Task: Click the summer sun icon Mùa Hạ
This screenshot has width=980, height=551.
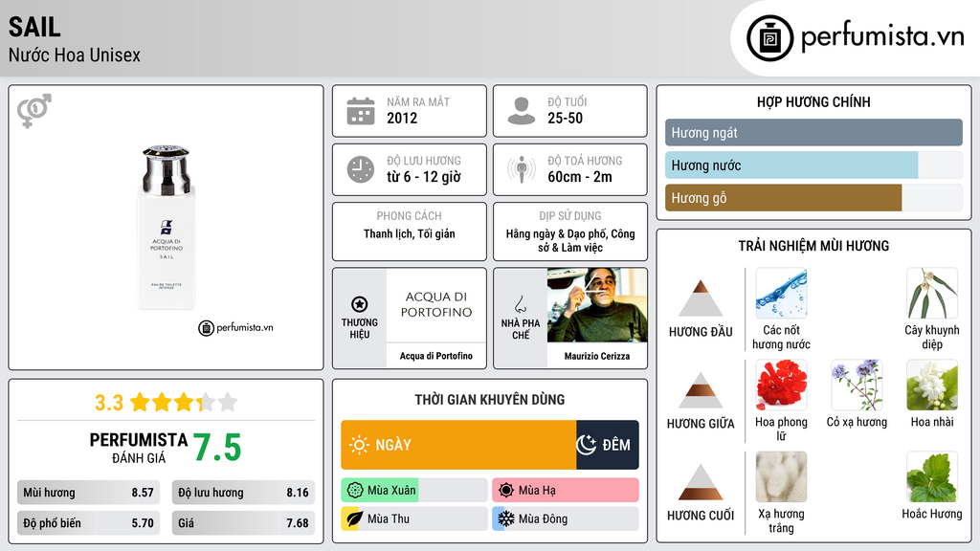Action: tap(505, 491)
